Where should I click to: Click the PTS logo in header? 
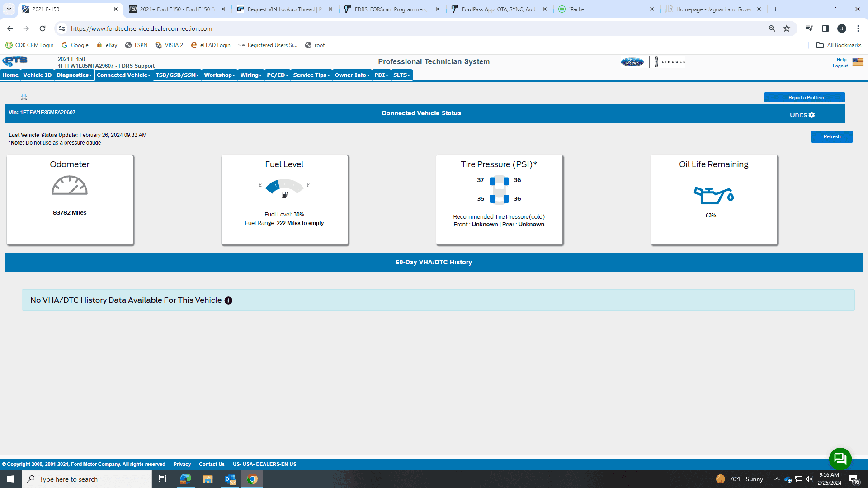(15, 61)
